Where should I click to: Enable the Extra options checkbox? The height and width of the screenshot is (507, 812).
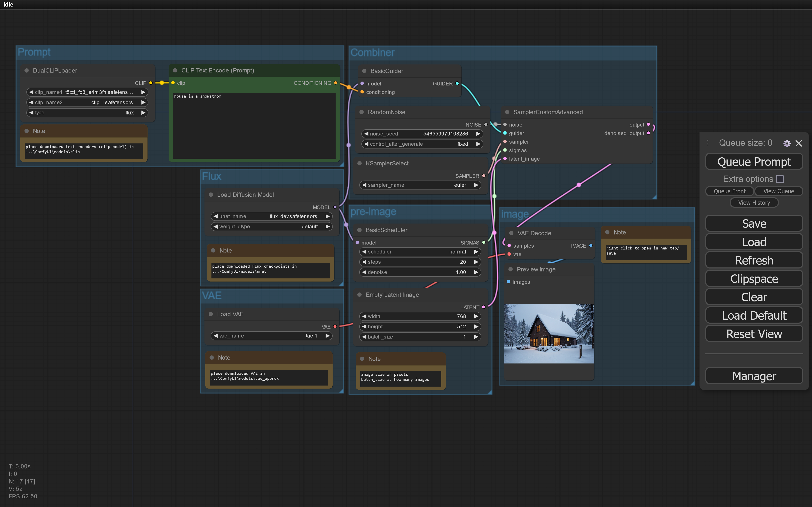point(780,179)
